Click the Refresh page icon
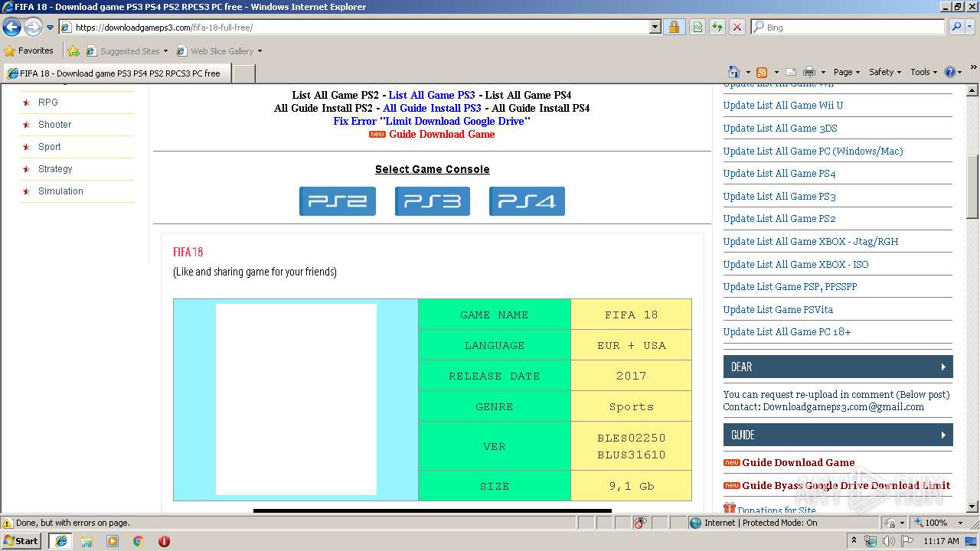 [717, 27]
